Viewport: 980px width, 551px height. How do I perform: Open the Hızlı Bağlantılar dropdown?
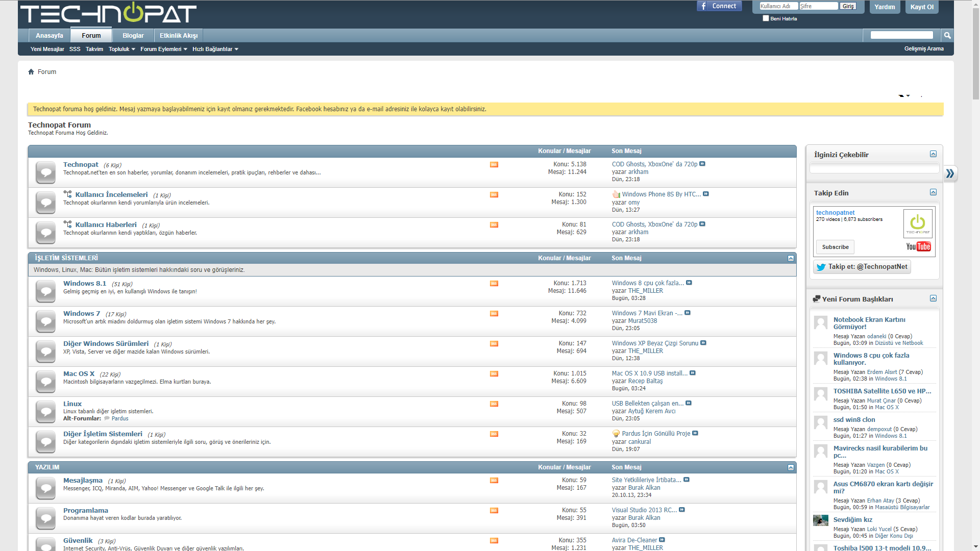point(215,49)
